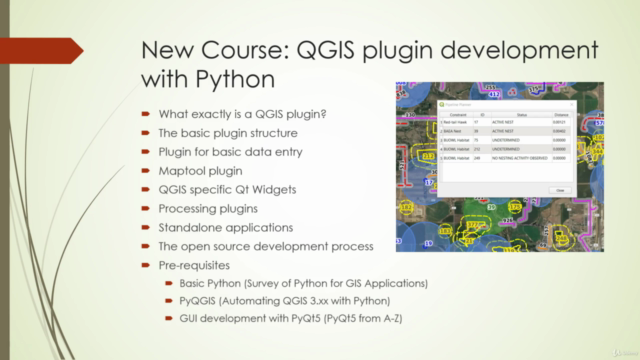Click the yellow 183 label on the map
Viewport: 640px width, 360px height.
click(445, 231)
